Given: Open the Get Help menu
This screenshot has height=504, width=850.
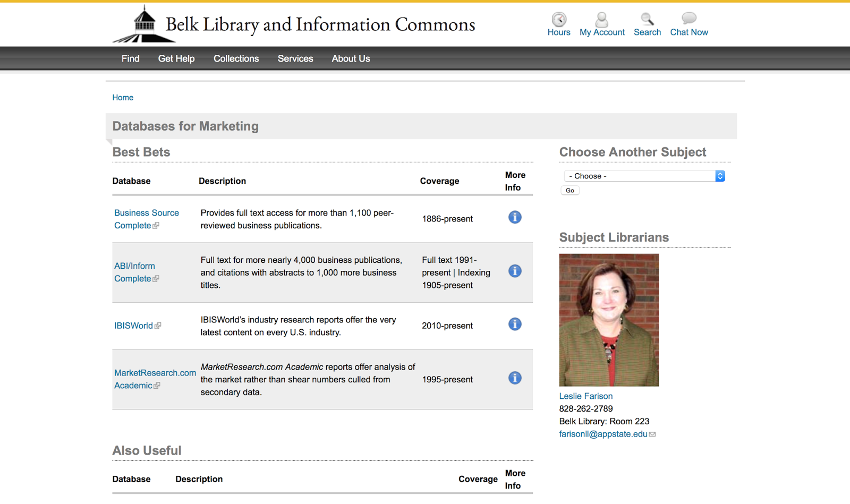Looking at the screenshot, I should coord(176,58).
